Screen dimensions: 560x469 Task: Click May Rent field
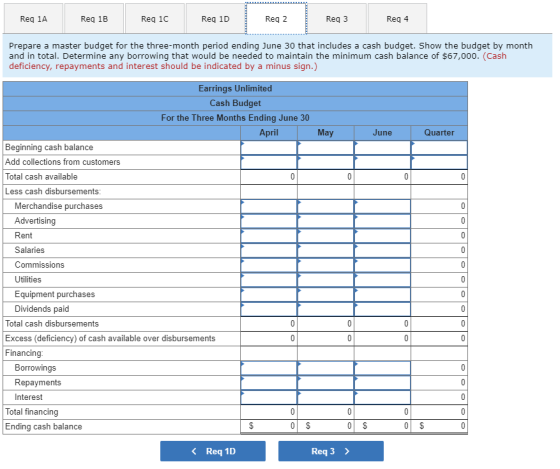326,236
